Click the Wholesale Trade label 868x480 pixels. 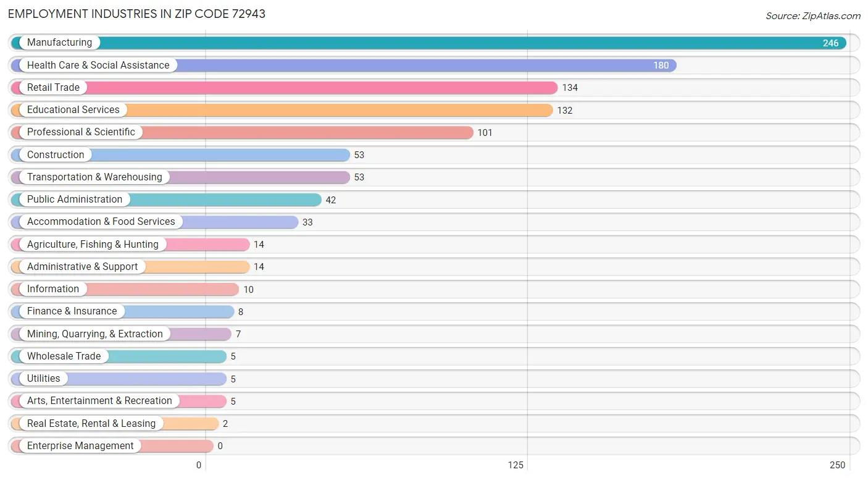pyautogui.click(x=64, y=356)
